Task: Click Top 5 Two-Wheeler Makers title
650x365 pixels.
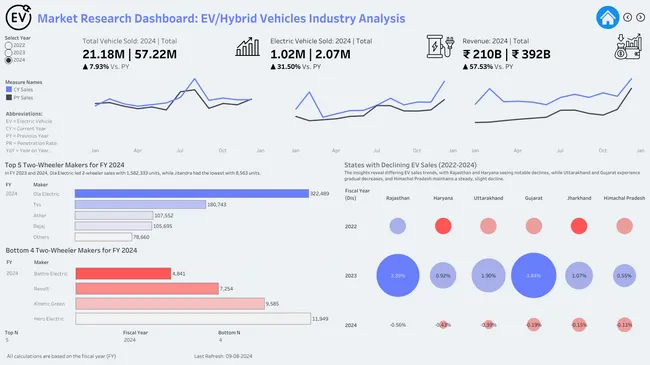Action: pos(65,165)
